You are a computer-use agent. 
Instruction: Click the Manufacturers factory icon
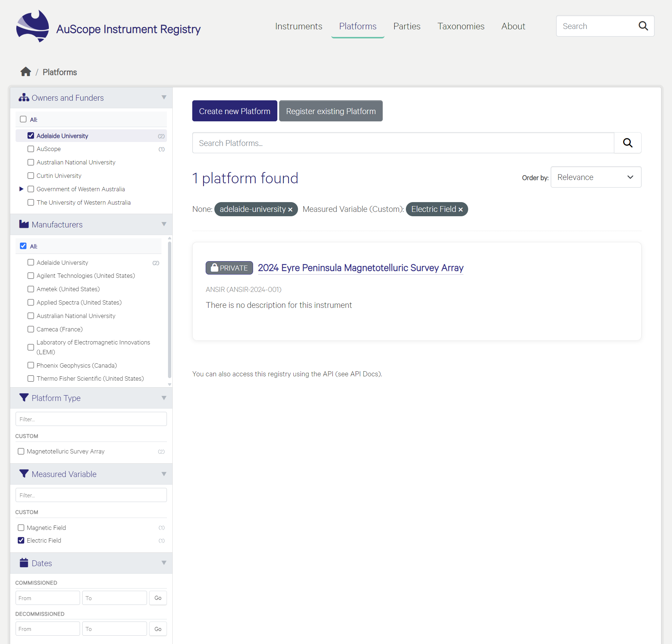pyautogui.click(x=24, y=224)
